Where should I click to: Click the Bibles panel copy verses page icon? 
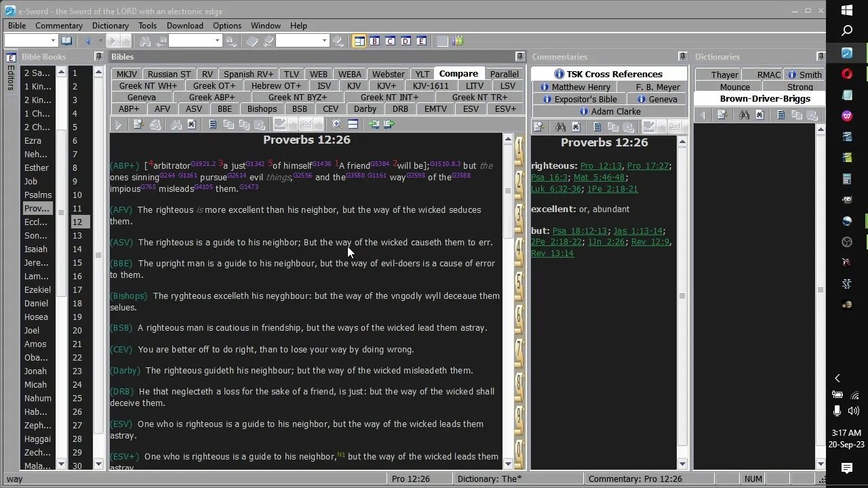point(212,124)
